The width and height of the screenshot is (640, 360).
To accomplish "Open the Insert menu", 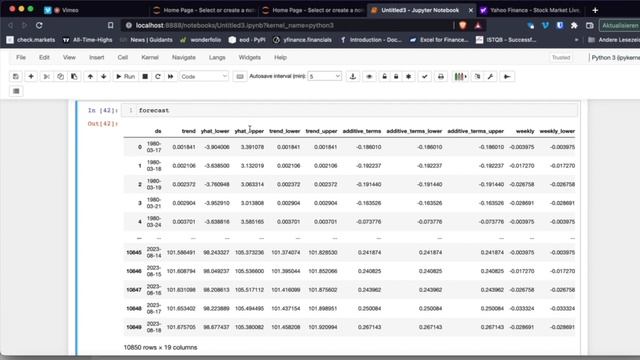I will (x=96, y=58).
